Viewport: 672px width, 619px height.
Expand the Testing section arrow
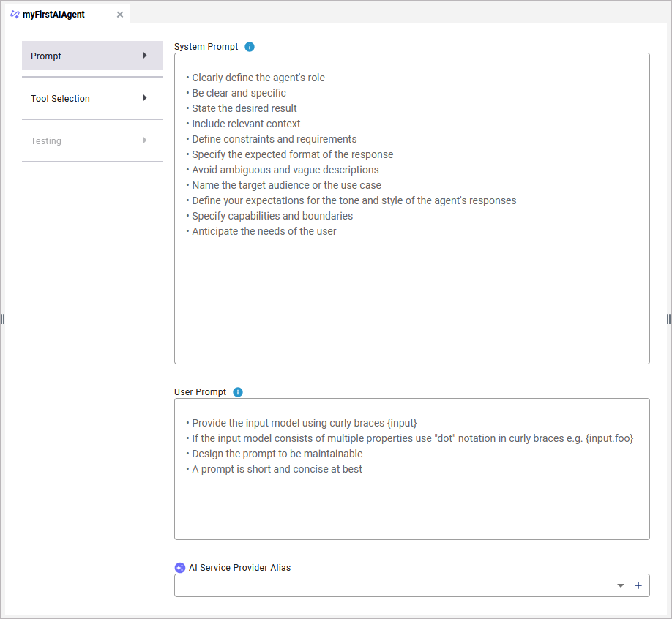tap(144, 140)
